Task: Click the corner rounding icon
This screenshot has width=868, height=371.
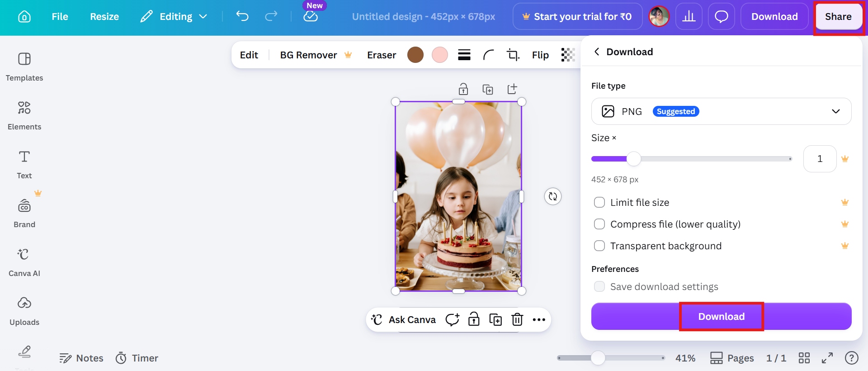Action: tap(489, 55)
